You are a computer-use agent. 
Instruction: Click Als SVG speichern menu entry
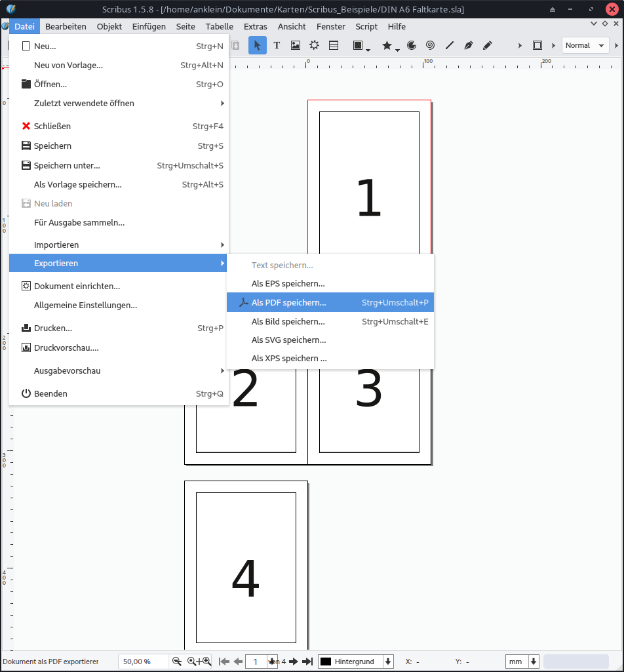point(288,340)
